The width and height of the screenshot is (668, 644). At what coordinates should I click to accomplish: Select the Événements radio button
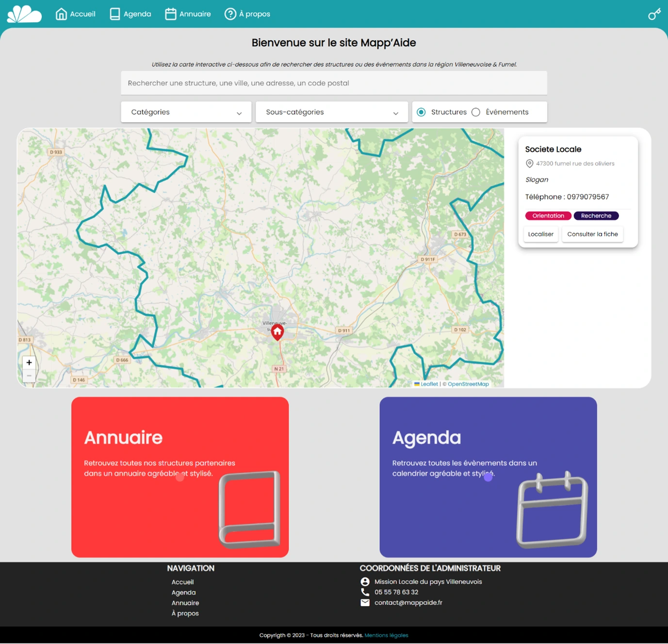pyautogui.click(x=476, y=112)
